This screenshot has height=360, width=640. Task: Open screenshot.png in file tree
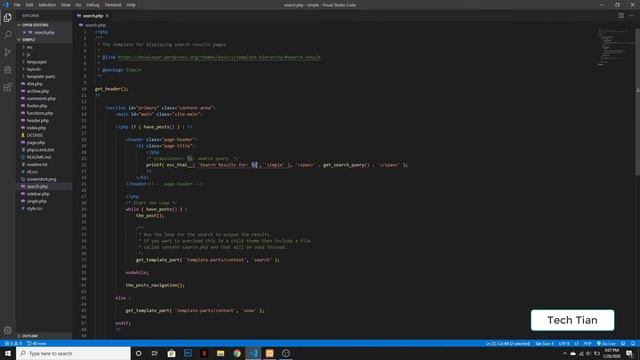(41, 179)
